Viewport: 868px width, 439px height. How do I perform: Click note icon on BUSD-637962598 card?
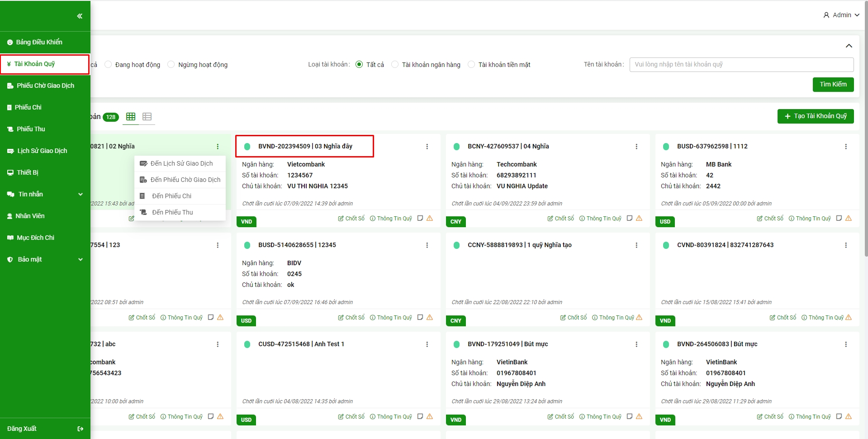point(839,219)
